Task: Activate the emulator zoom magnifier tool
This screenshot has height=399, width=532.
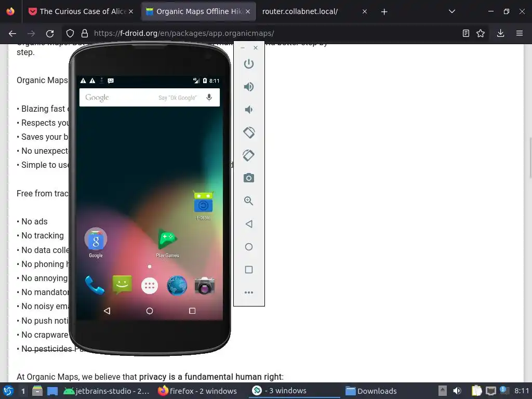Action: 249,201
